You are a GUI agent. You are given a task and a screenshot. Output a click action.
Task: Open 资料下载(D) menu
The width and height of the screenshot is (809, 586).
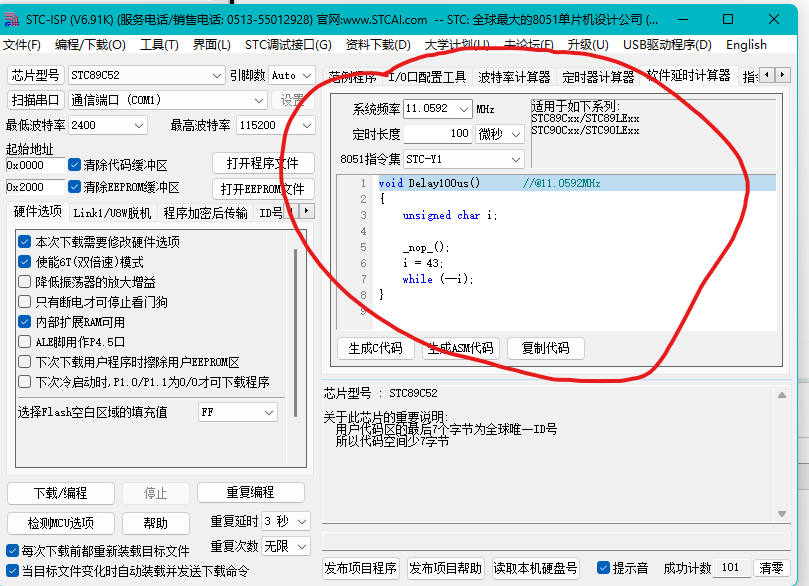pos(378,45)
